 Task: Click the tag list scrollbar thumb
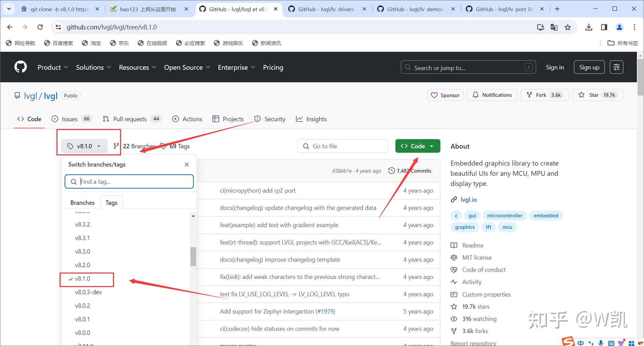193,257
